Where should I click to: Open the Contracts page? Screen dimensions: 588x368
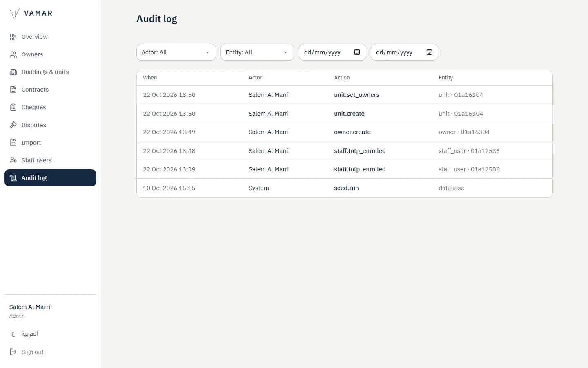click(50, 90)
